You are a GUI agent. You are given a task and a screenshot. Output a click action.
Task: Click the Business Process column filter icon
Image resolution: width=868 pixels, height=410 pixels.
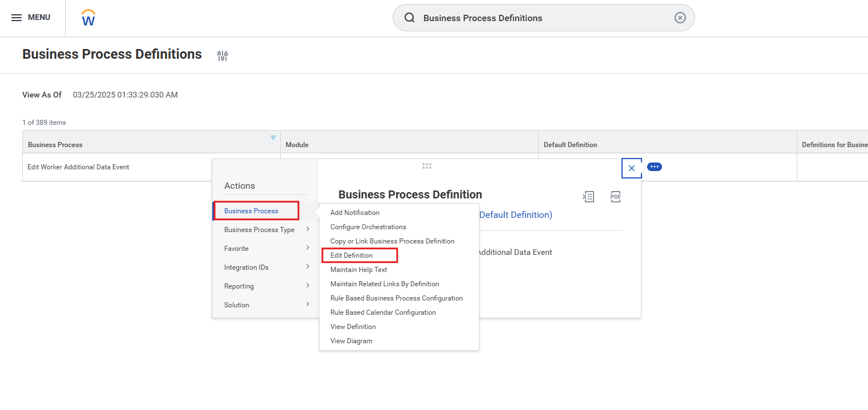[273, 137]
